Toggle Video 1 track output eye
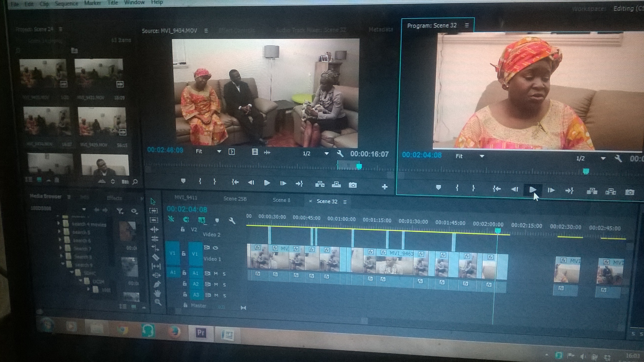This screenshot has height=362, width=644. pos(215,248)
